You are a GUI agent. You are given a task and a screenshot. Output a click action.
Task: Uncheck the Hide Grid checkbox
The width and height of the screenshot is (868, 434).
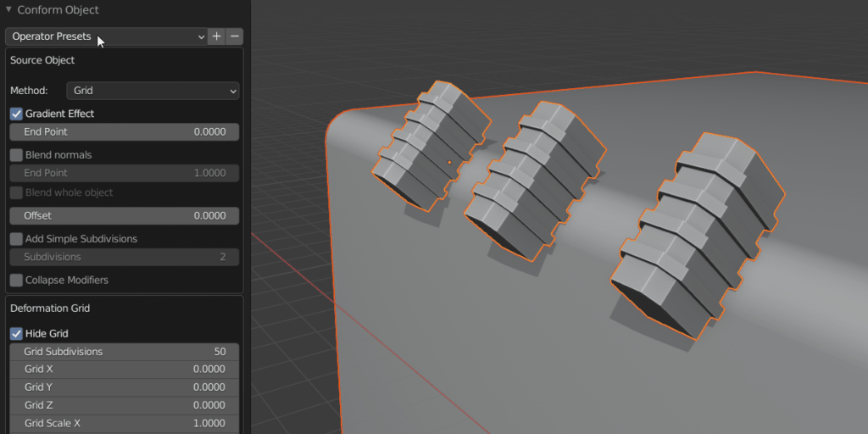[16, 334]
